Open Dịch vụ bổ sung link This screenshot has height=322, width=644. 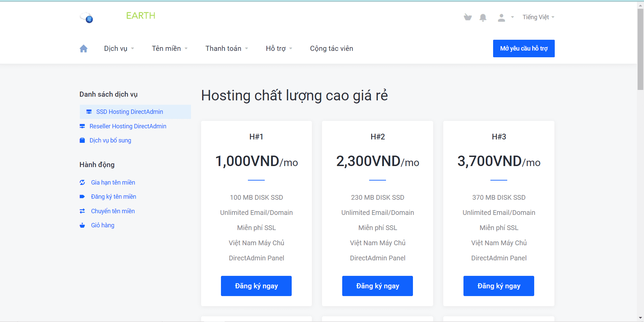tap(110, 140)
